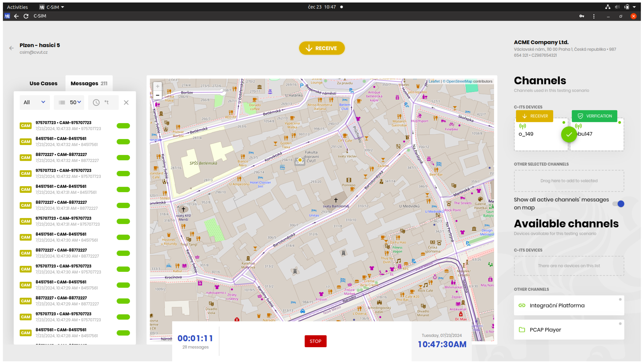Click the clock 10:47 in top bar
Viewport: 644px width, 364px height.
coord(322,7)
